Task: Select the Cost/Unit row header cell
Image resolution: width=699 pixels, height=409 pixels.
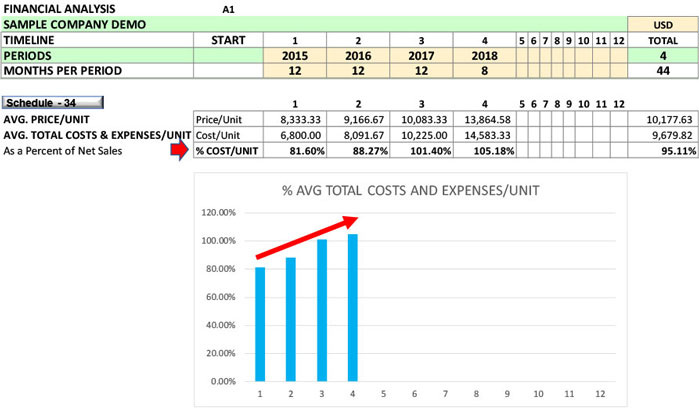Action: click(x=228, y=135)
